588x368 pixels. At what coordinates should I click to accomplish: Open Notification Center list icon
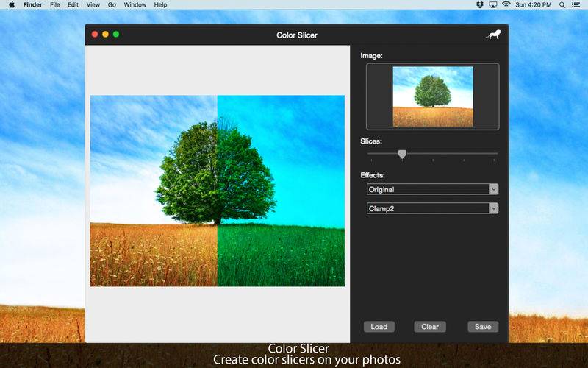576,5
